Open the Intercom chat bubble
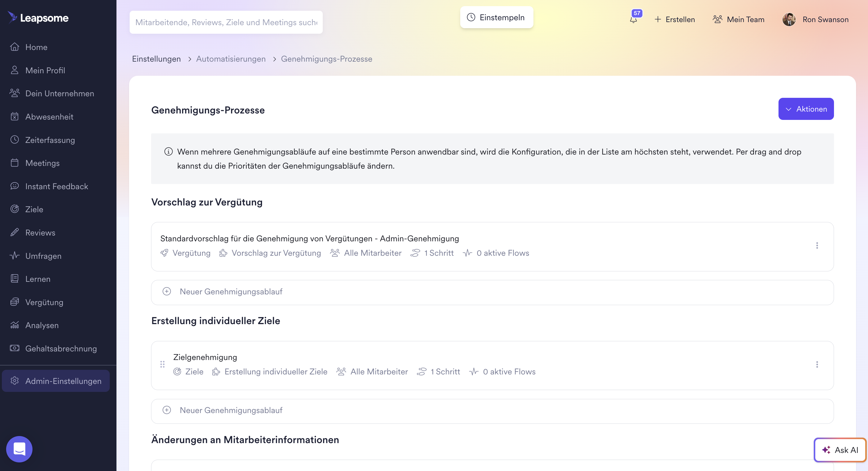Viewport: 868px width, 471px height. point(19,449)
